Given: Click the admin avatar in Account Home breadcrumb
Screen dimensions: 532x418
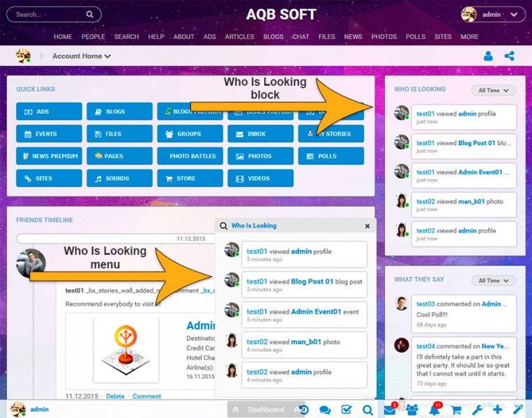Looking at the screenshot, I should (x=23, y=56).
